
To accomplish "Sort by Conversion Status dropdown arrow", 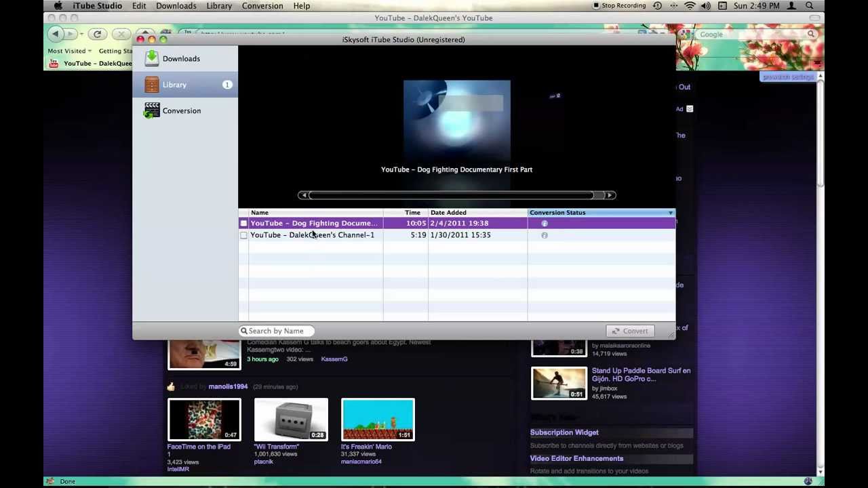I will (671, 213).
